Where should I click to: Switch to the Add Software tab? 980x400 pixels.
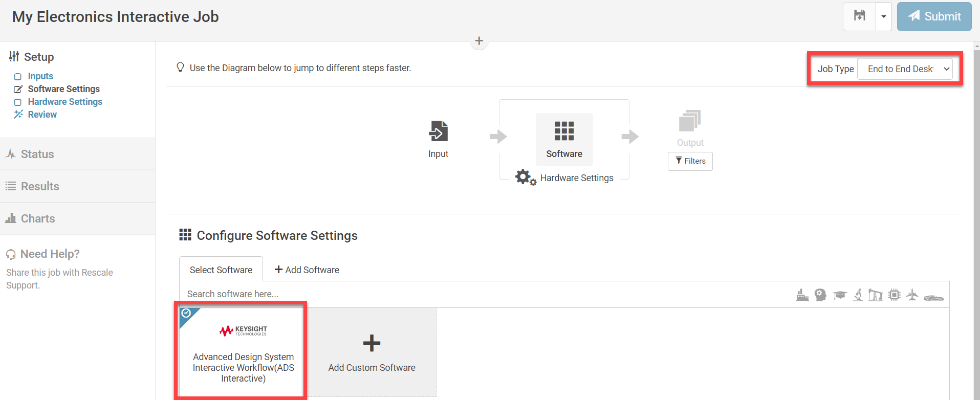(307, 270)
